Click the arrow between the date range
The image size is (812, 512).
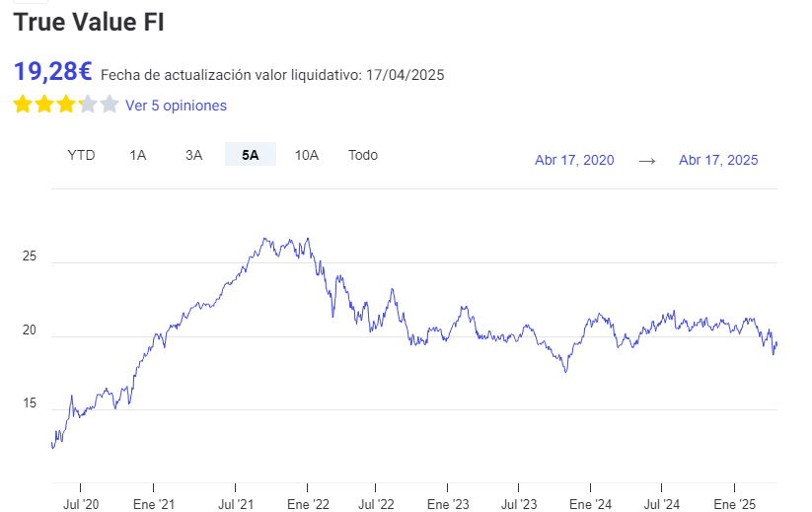(x=647, y=161)
